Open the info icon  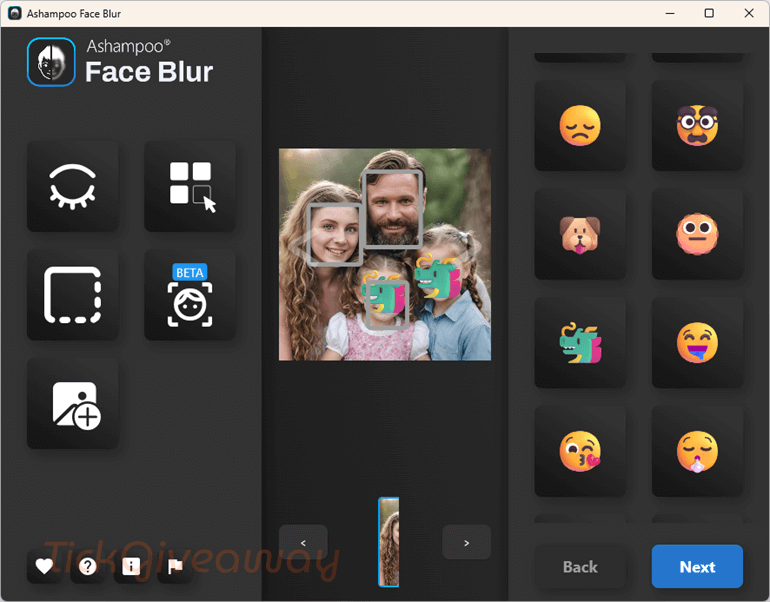(x=131, y=567)
